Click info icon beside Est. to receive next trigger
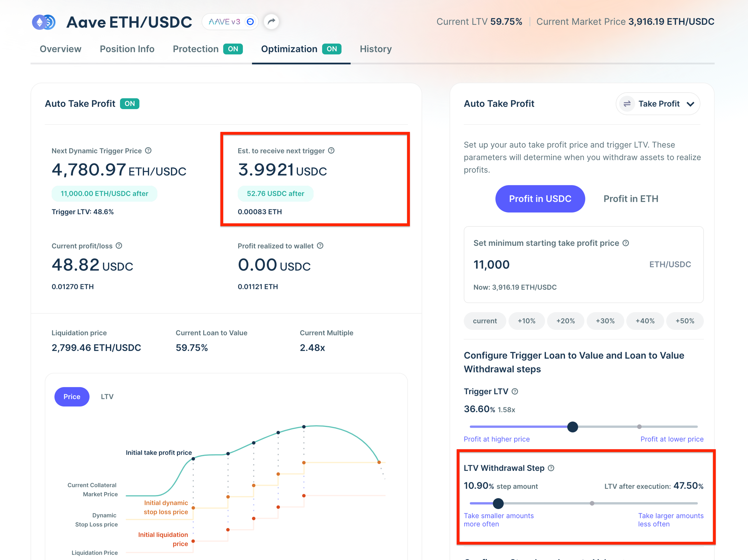The height and width of the screenshot is (560, 748). (x=331, y=151)
